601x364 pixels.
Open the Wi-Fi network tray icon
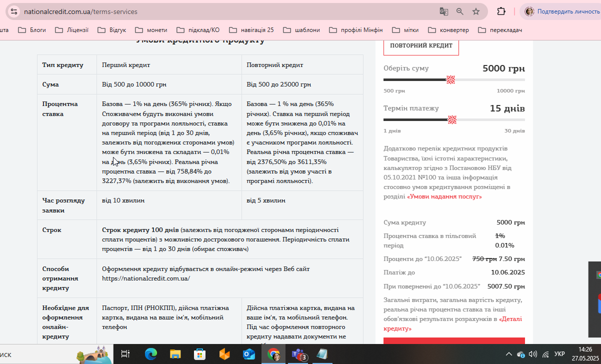coord(546,354)
